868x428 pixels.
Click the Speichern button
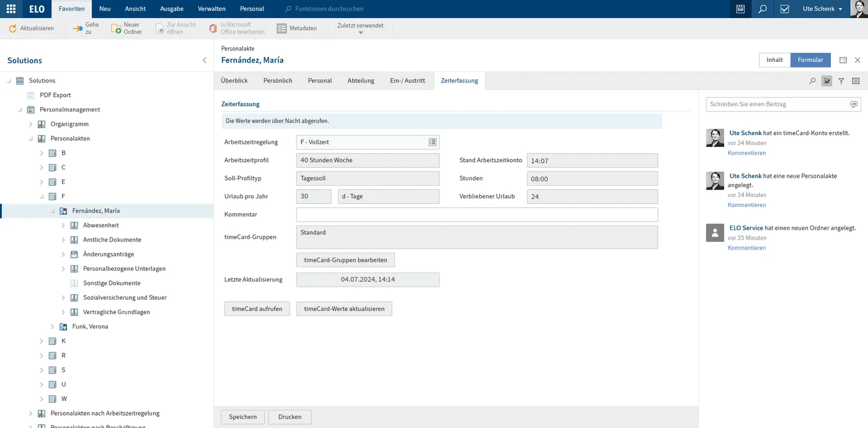point(243,417)
